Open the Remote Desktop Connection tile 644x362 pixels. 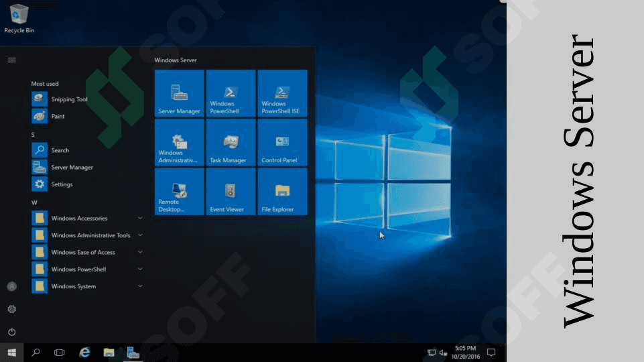pos(180,192)
